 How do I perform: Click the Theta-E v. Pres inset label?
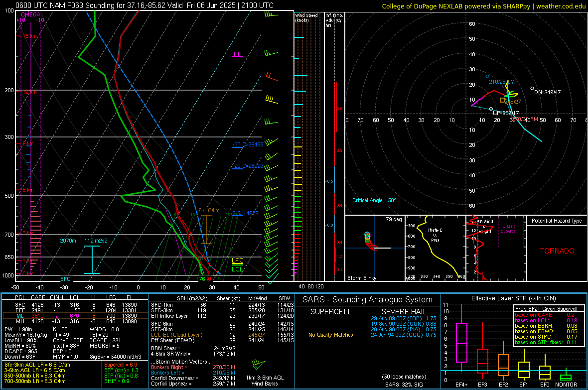pyautogui.click(x=435, y=235)
